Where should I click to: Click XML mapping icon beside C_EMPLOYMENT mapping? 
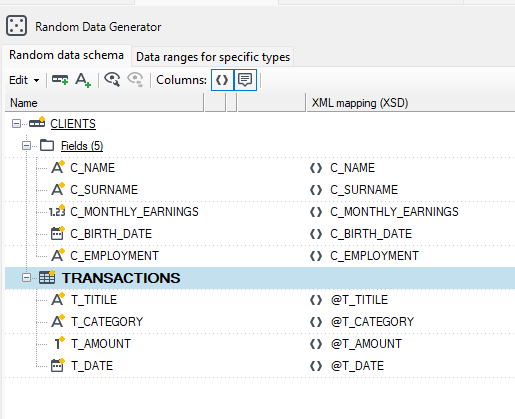[316, 256]
